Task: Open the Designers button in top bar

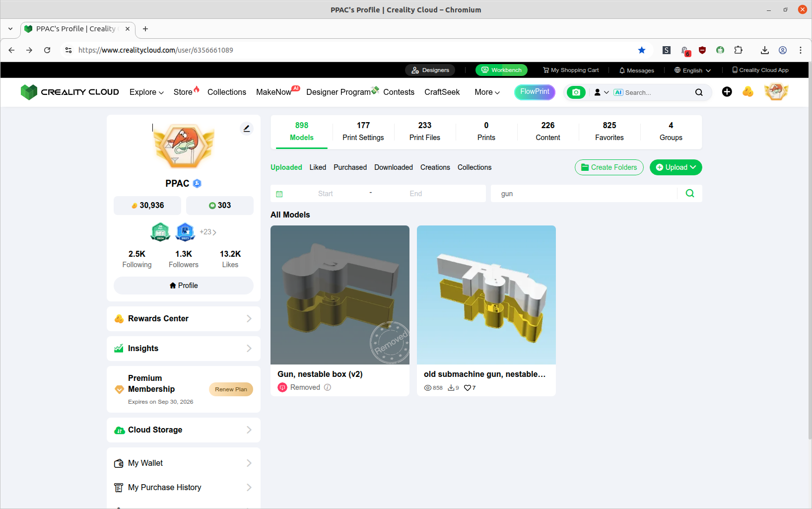Action: point(430,70)
